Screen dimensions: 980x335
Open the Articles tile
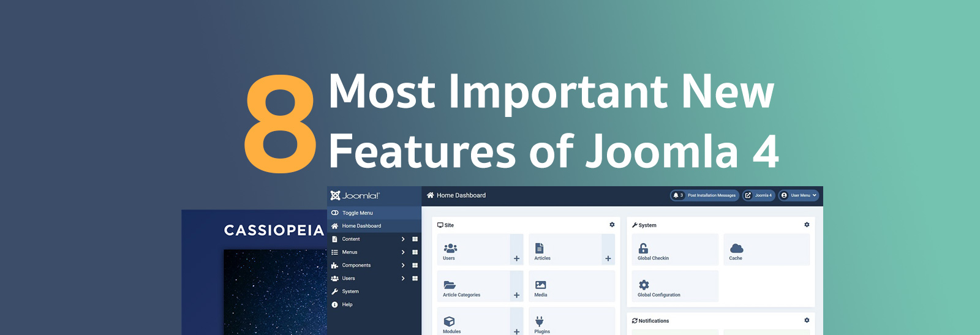(x=565, y=249)
